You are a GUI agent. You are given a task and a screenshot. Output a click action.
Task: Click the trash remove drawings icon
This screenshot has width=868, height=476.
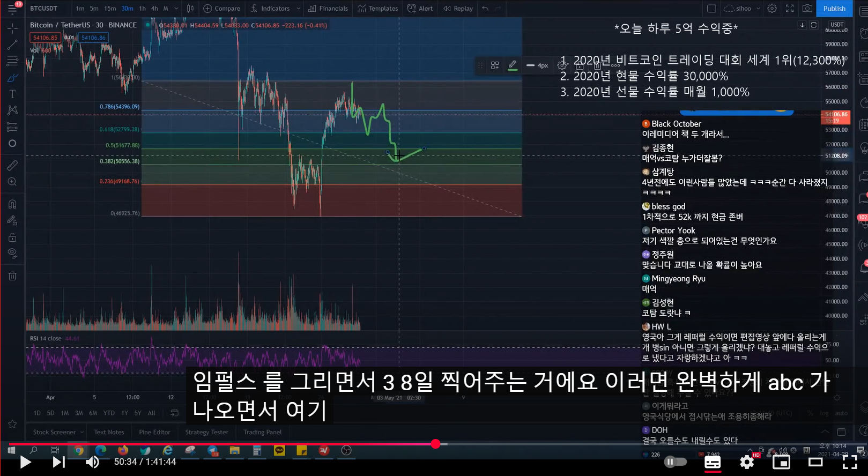pos(12,276)
